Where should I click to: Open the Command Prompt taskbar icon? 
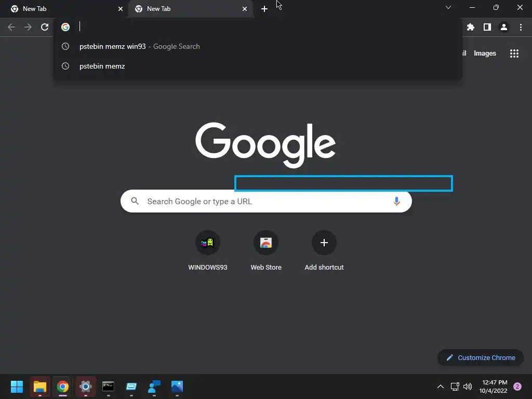108,387
